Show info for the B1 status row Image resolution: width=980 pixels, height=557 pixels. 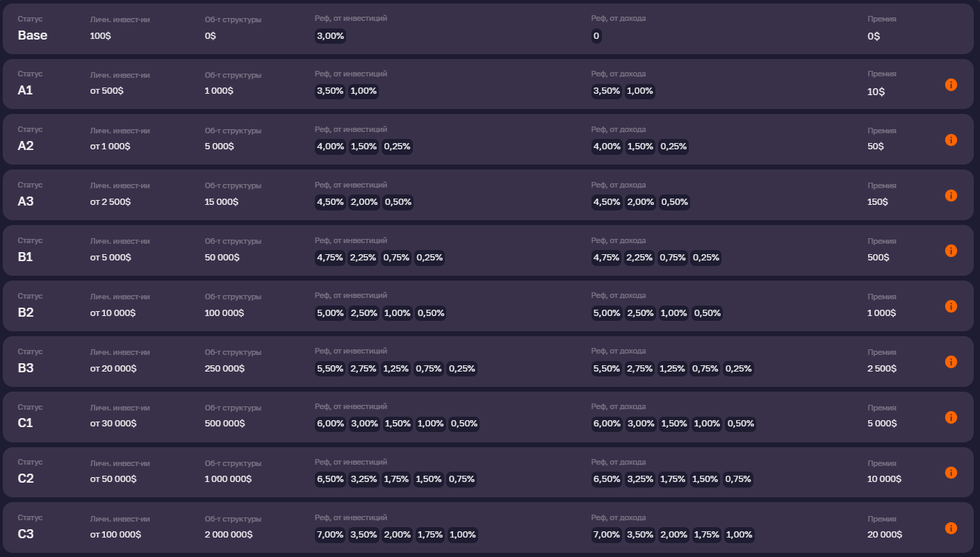click(951, 251)
